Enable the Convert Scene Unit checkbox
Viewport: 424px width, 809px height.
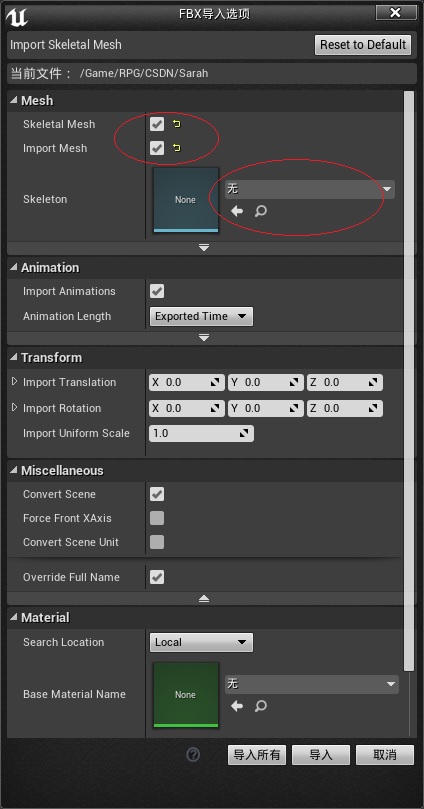(157, 542)
